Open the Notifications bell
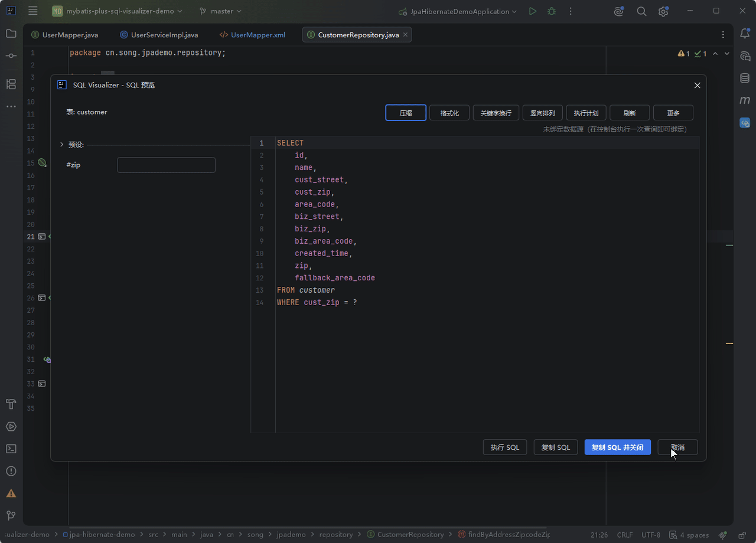This screenshot has width=756, height=543. (745, 34)
